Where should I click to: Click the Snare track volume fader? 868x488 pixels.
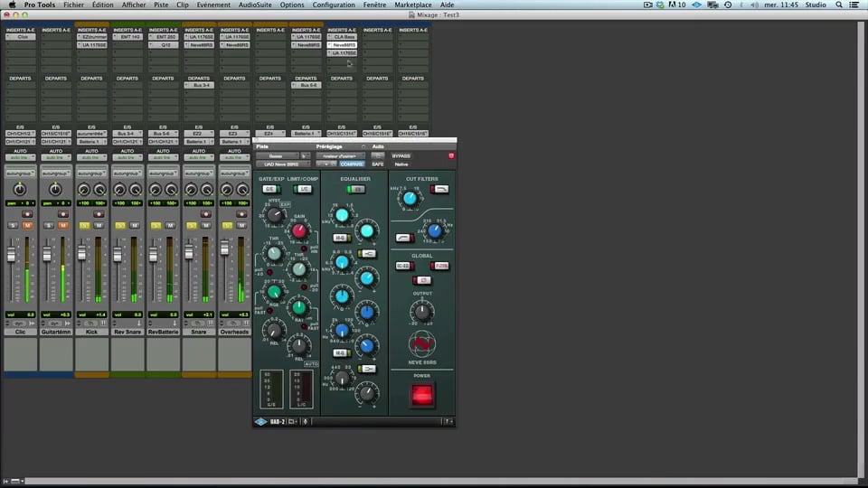189,252
